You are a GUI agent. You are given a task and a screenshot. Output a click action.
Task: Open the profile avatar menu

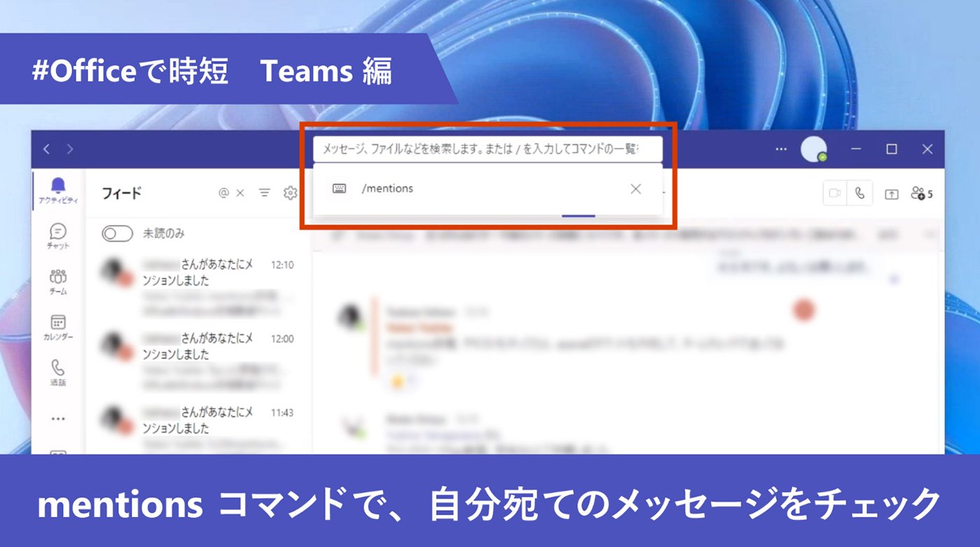[x=813, y=149]
